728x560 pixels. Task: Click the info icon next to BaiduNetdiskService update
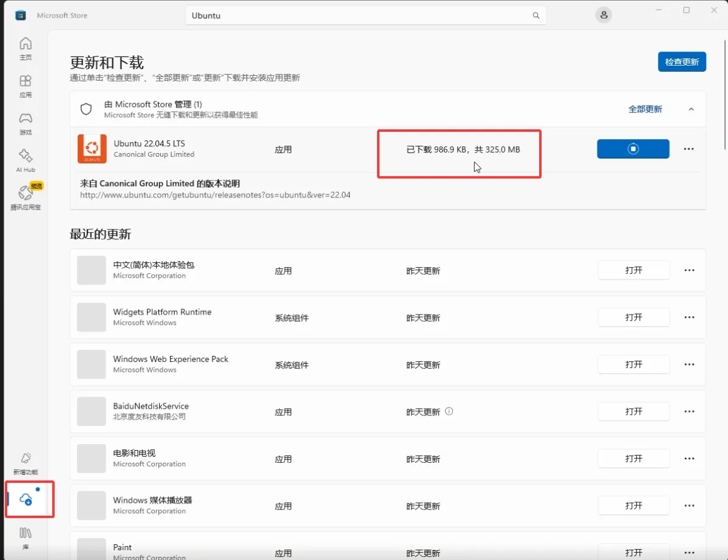(449, 411)
